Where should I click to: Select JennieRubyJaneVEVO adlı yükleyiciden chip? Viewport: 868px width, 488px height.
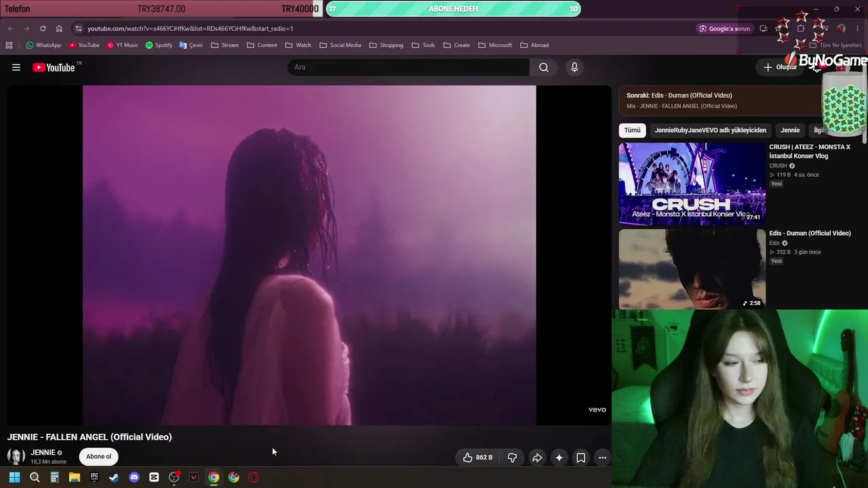click(x=710, y=130)
